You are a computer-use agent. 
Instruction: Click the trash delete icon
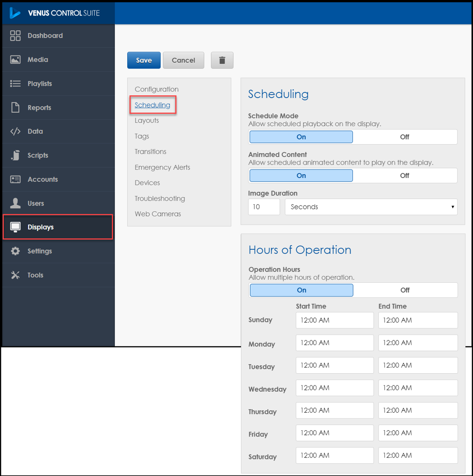[221, 60]
